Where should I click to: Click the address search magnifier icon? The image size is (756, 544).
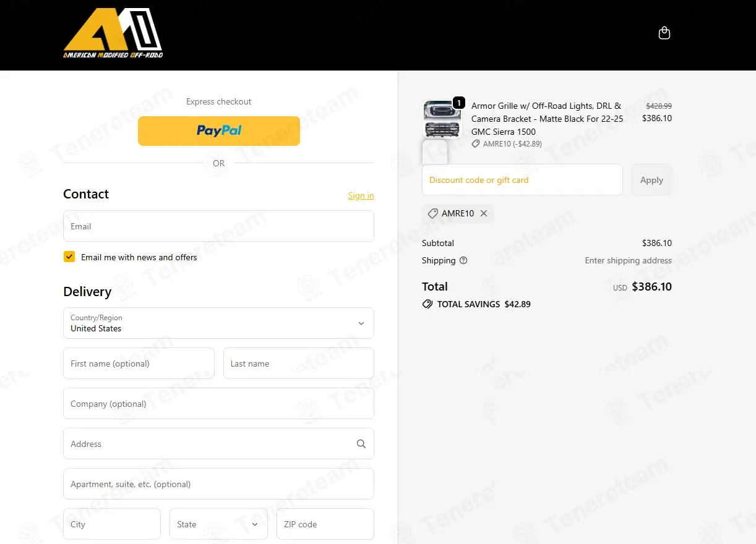click(x=361, y=444)
